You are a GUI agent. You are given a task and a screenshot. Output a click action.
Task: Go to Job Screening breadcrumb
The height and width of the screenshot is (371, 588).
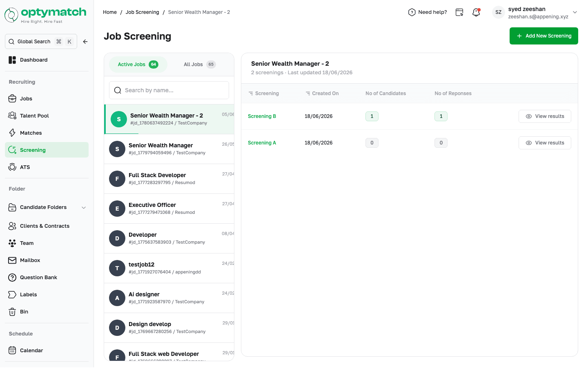coord(143,12)
